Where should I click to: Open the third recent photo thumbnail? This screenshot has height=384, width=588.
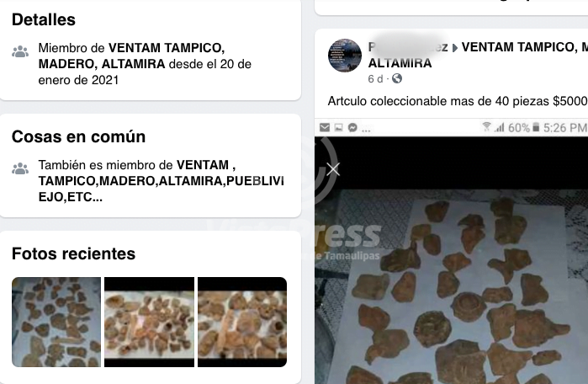(242, 322)
